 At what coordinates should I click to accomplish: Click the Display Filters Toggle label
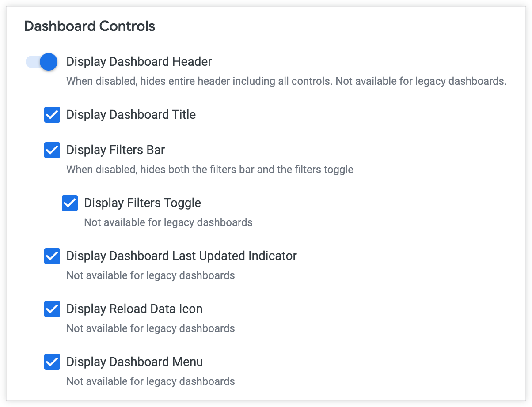(x=142, y=203)
